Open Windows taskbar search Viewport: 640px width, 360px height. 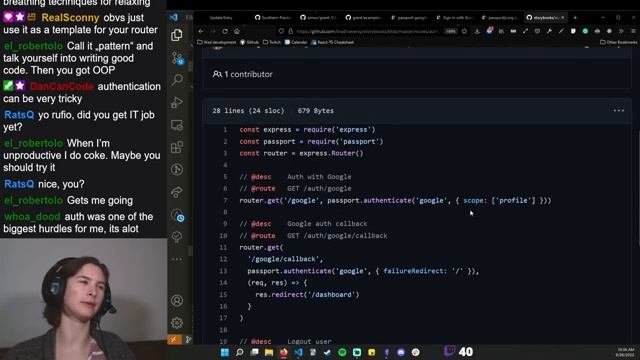pos(240,352)
